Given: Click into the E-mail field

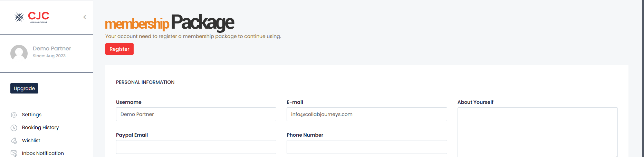Looking at the screenshot, I should pos(366,114).
